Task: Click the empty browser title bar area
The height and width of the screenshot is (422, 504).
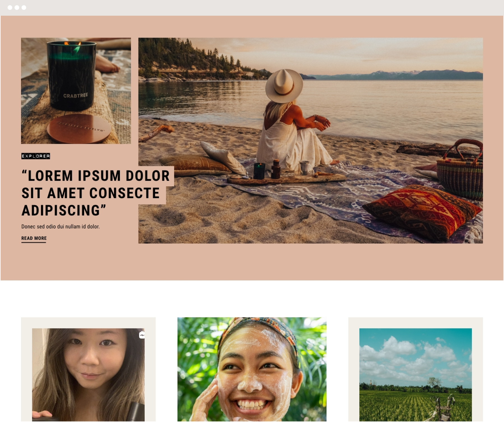Action: pos(263,8)
